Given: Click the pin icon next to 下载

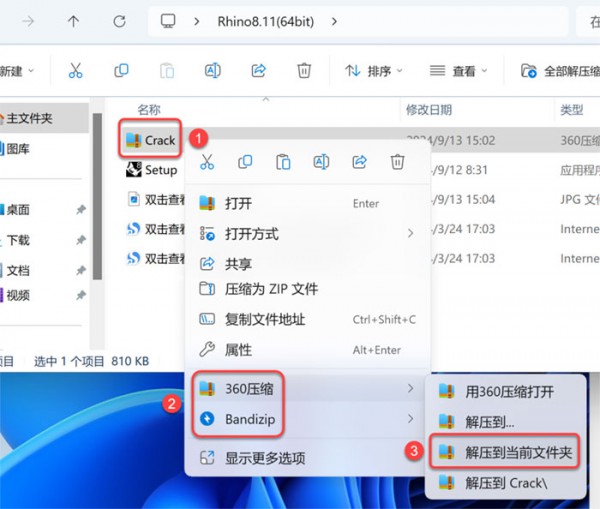Looking at the screenshot, I should click(x=81, y=240).
